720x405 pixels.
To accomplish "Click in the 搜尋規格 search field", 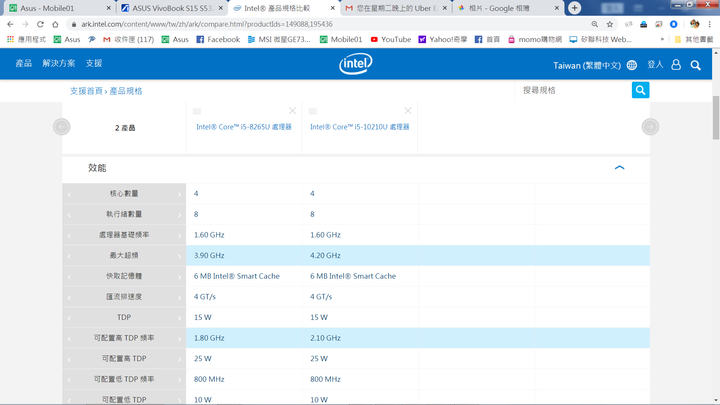I will click(574, 90).
